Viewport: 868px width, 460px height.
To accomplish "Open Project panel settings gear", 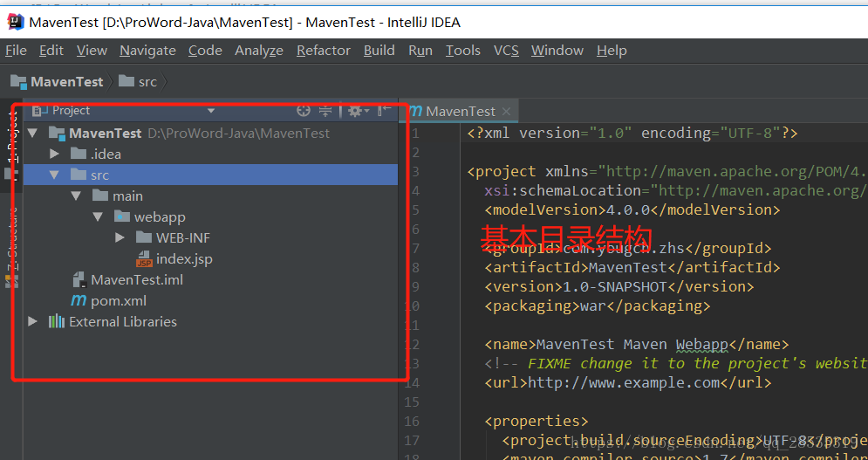I will click(359, 111).
